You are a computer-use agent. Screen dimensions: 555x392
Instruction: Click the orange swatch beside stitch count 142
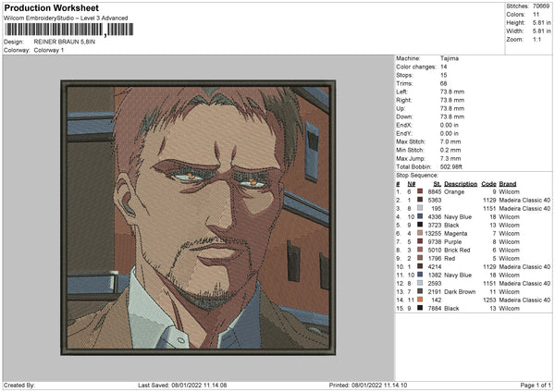tap(420, 300)
